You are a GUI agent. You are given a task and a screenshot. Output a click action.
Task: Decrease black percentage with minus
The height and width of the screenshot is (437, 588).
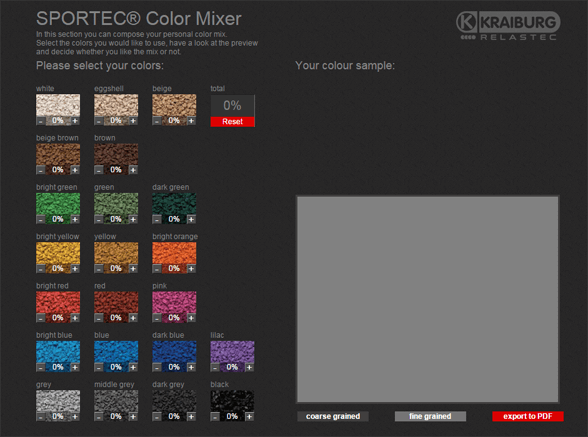(215, 417)
